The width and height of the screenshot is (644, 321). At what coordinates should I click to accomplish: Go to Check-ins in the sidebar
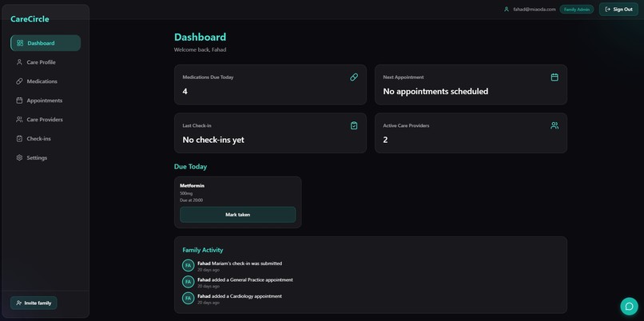[46, 139]
